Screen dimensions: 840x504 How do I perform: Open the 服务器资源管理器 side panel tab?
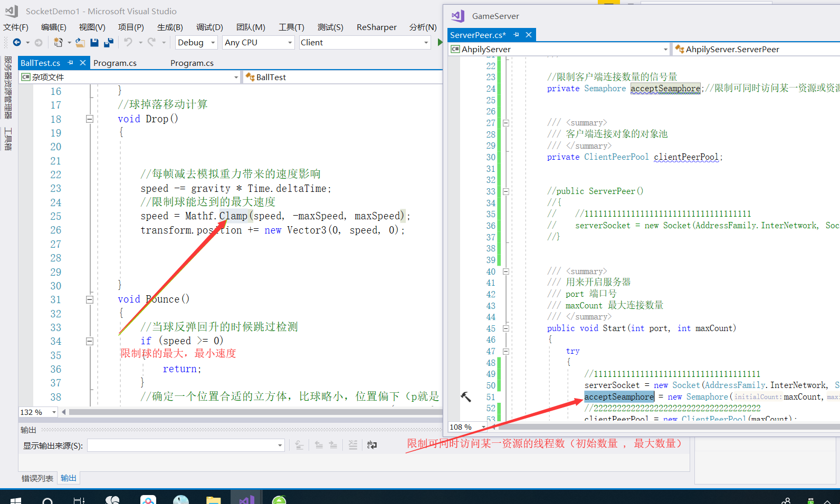coord(8,88)
